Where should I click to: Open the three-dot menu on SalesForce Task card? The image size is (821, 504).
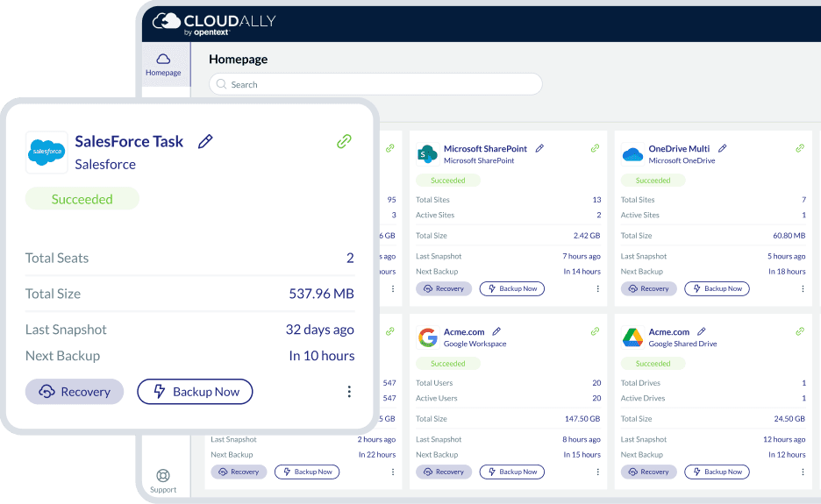click(x=349, y=392)
